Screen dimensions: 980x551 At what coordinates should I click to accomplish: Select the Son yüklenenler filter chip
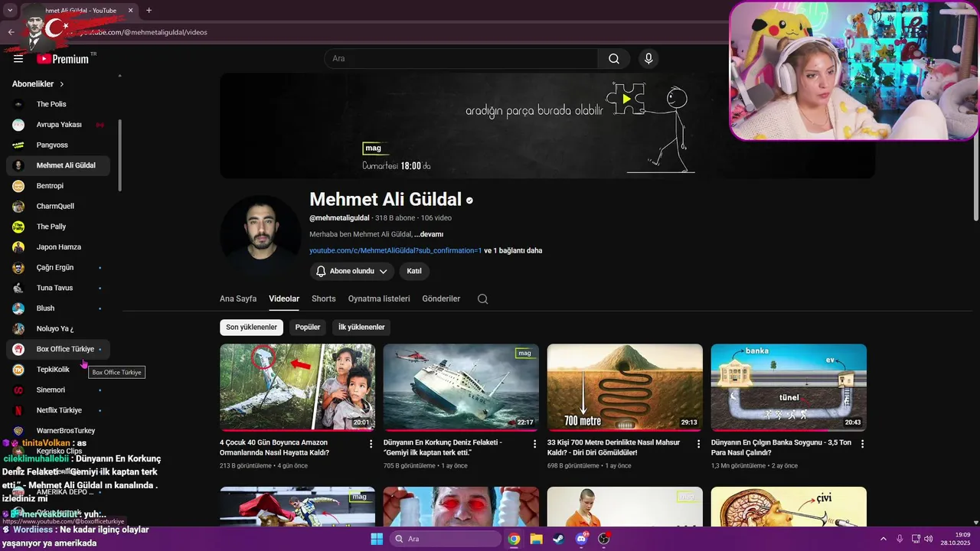pyautogui.click(x=251, y=328)
